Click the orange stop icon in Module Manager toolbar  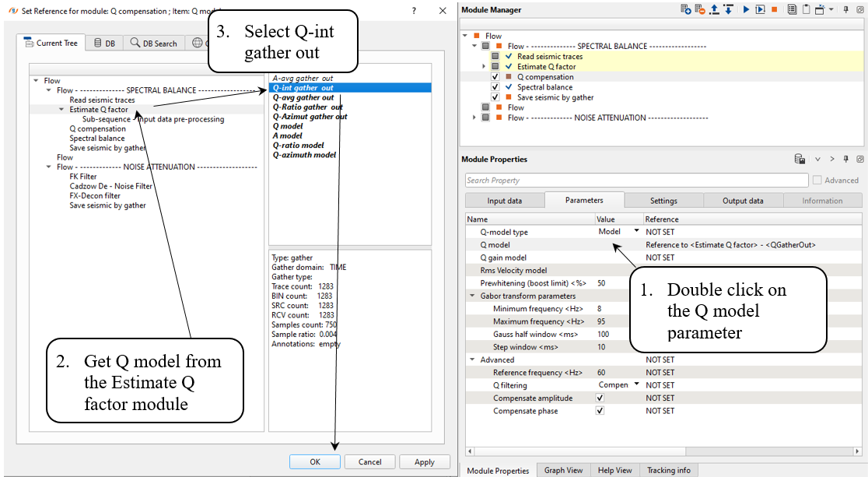click(x=774, y=9)
